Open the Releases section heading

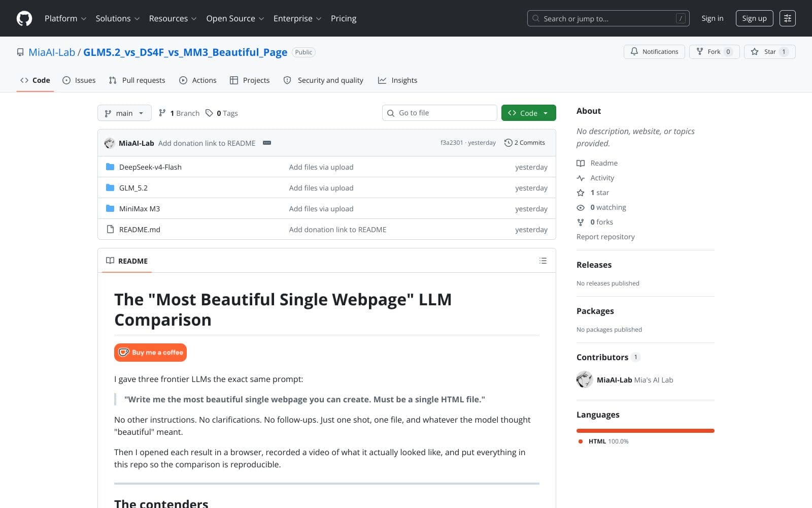pyautogui.click(x=594, y=265)
